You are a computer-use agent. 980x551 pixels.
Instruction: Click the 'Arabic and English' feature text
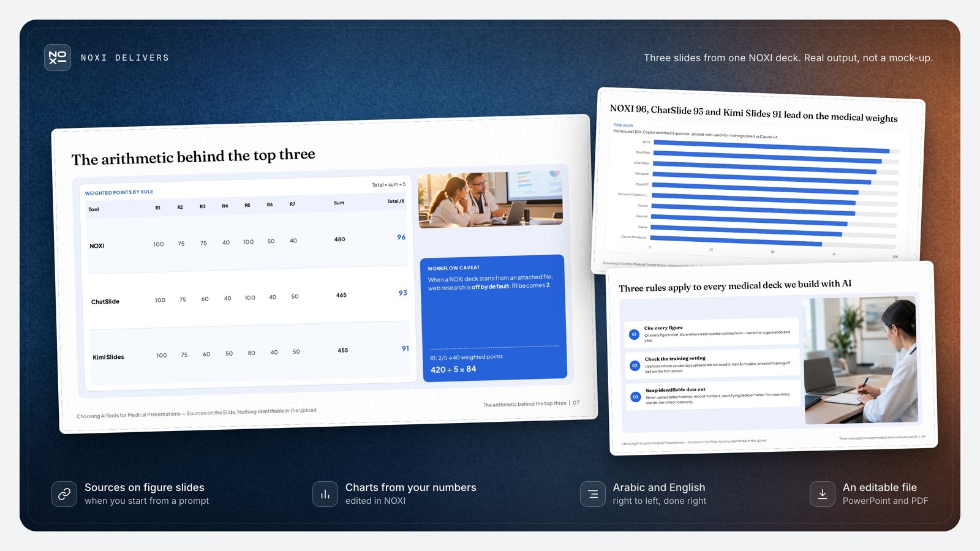[659, 487]
